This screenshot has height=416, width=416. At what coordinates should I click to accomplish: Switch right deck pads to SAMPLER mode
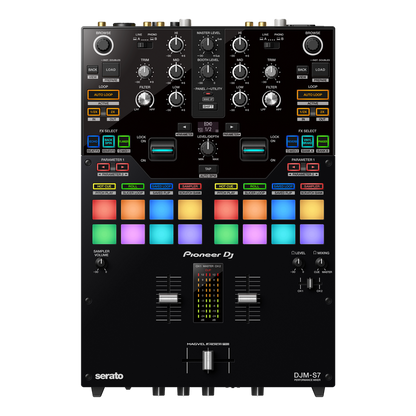(x=312, y=186)
